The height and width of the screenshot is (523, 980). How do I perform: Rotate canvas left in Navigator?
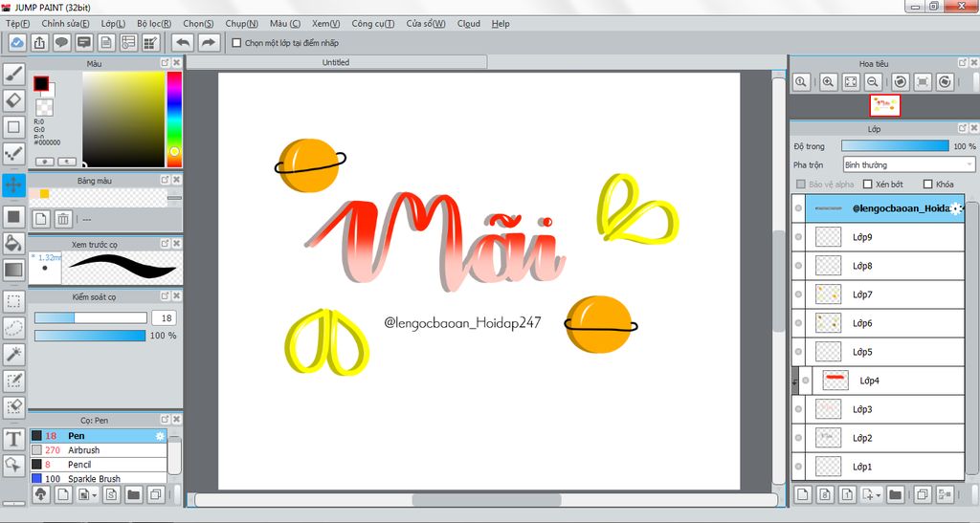tap(900, 82)
